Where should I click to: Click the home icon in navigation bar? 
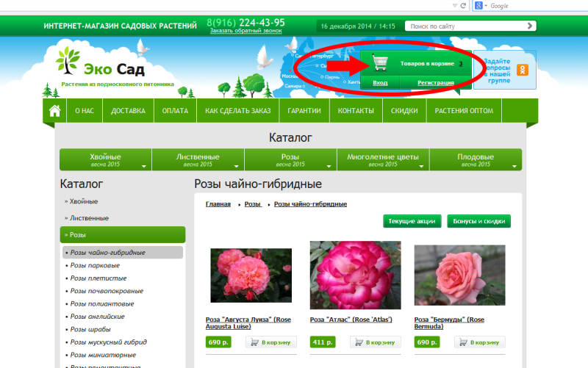coord(54,111)
